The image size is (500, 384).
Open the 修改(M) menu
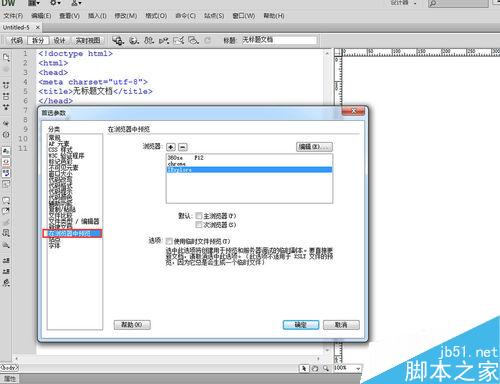[126, 16]
